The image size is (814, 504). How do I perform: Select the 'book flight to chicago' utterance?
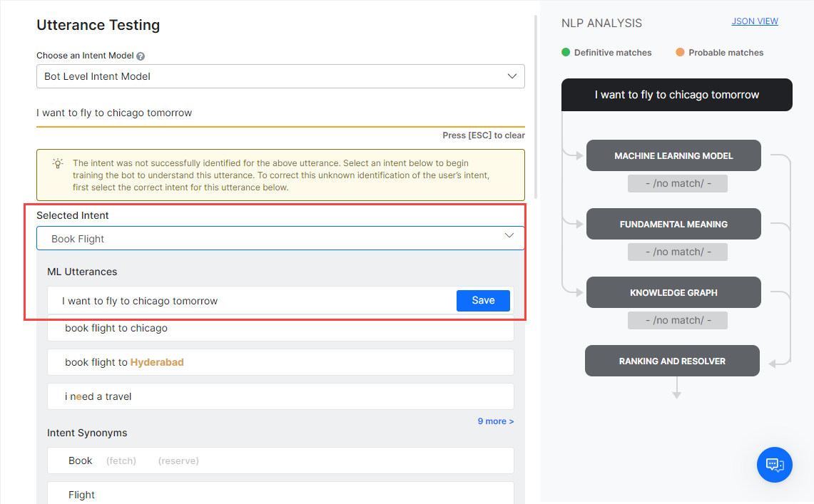[x=280, y=329]
